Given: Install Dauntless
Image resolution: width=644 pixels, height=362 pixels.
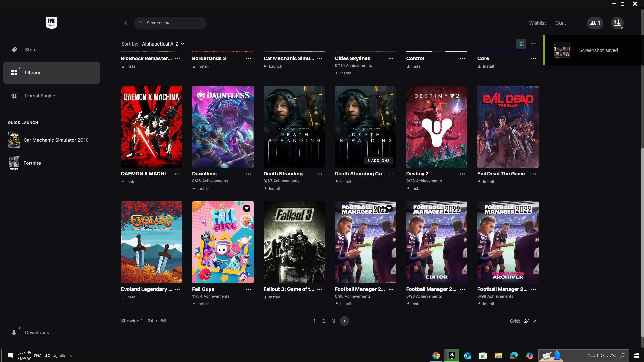Looking at the screenshot, I should (x=200, y=189).
